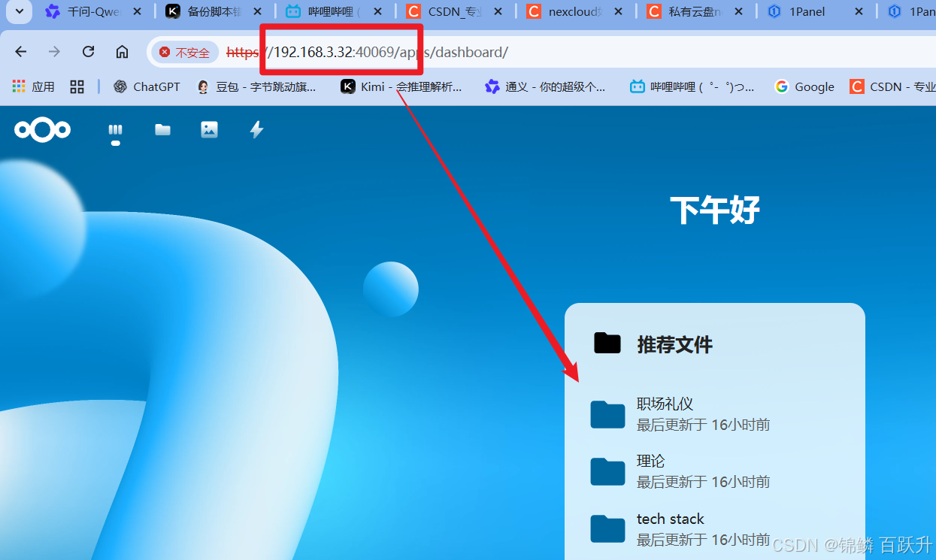This screenshot has width=936, height=560.
Task: Open the Kimi bookmark
Action: pos(401,86)
